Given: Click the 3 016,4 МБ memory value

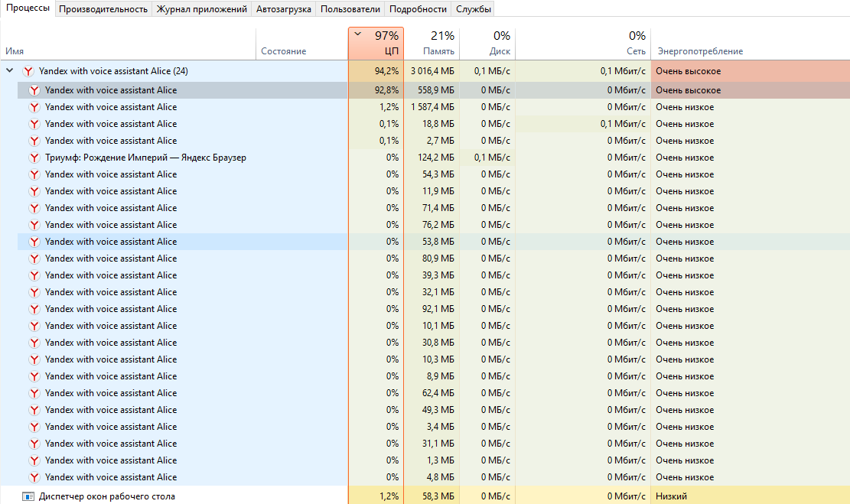Looking at the screenshot, I should click(x=432, y=71).
